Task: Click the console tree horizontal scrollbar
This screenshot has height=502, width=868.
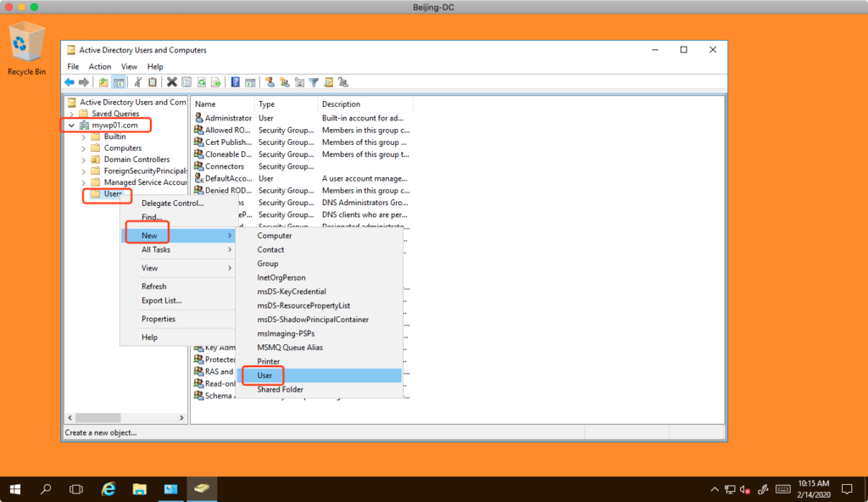Action: [x=124, y=418]
